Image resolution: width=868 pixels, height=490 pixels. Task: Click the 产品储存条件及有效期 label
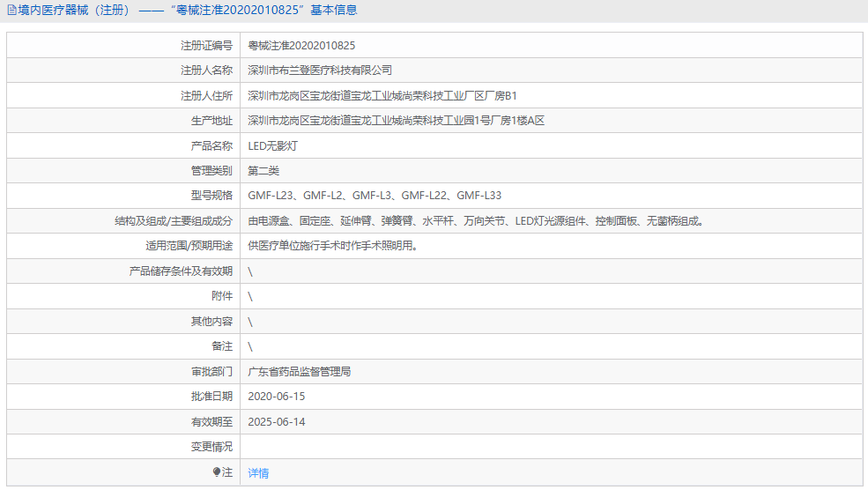pos(181,271)
